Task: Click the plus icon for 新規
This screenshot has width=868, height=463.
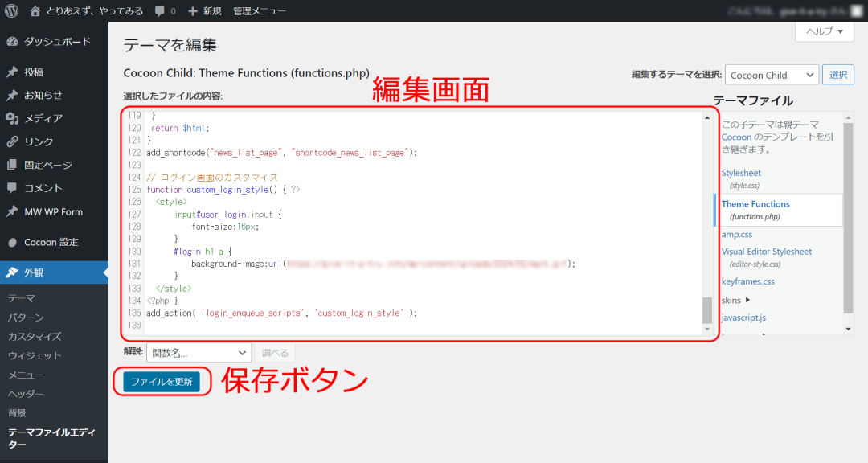Action: (x=193, y=11)
